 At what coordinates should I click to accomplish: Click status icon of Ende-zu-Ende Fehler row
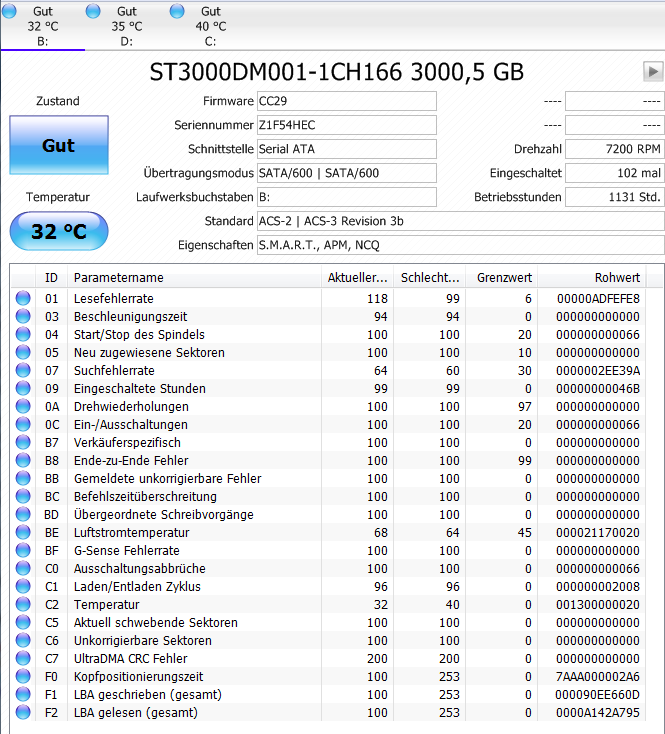(23, 460)
